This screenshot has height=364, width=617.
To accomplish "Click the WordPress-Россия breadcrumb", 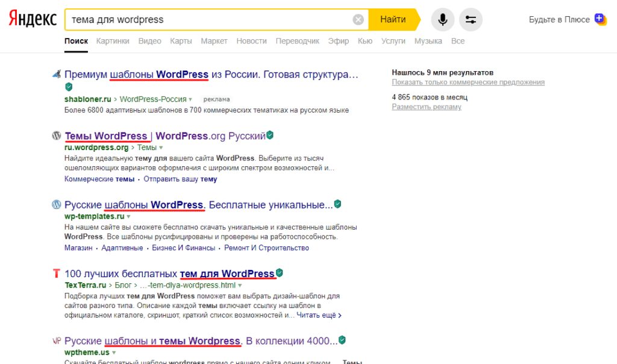I will 153,99.
